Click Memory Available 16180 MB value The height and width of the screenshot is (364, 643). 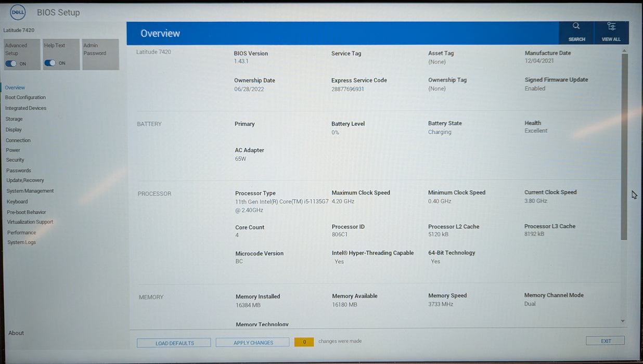tap(345, 305)
